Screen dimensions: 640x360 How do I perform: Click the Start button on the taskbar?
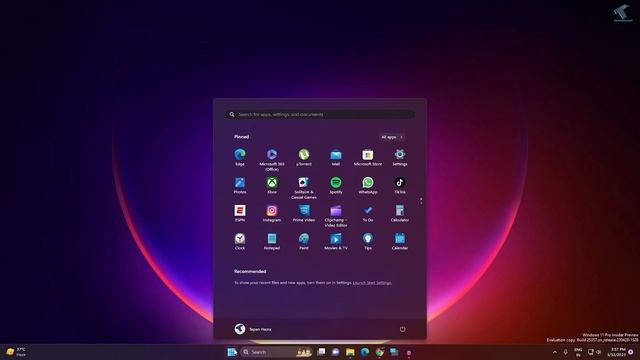[232, 352]
